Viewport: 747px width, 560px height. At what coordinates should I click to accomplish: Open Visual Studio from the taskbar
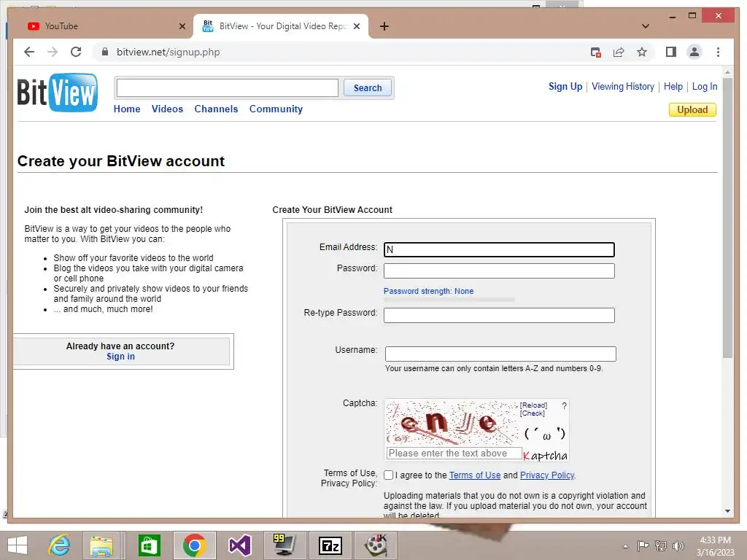(x=239, y=545)
